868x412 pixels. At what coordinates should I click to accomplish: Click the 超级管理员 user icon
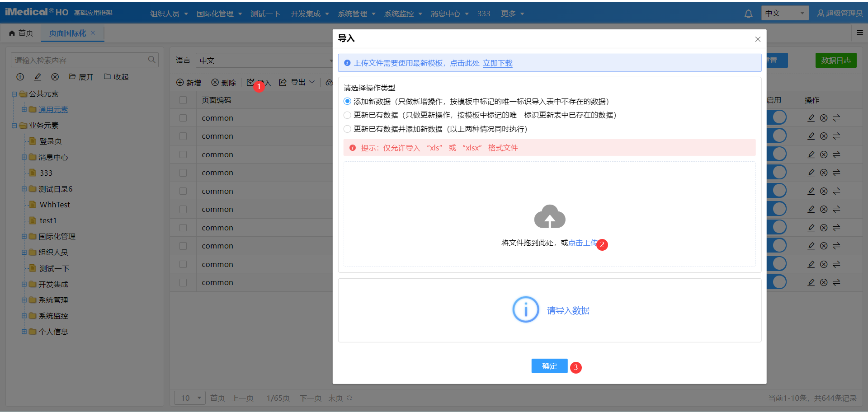pyautogui.click(x=821, y=14)
